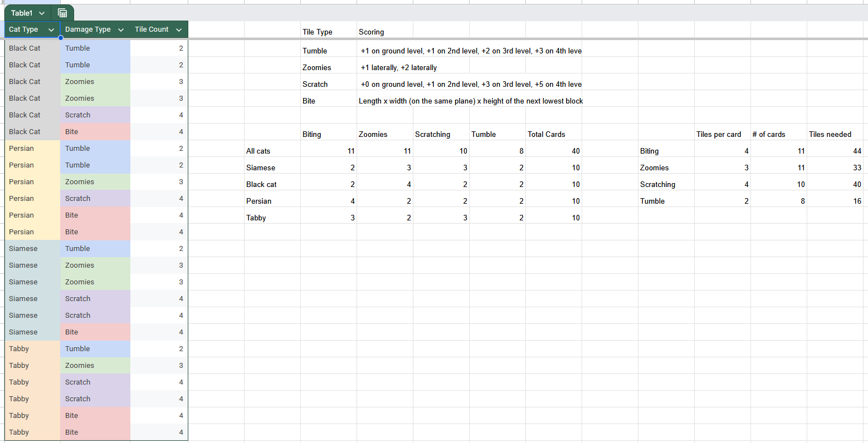Select the Tiles needed value 16
This screenshot has height=443, width=868.
[x=857, y=201]
